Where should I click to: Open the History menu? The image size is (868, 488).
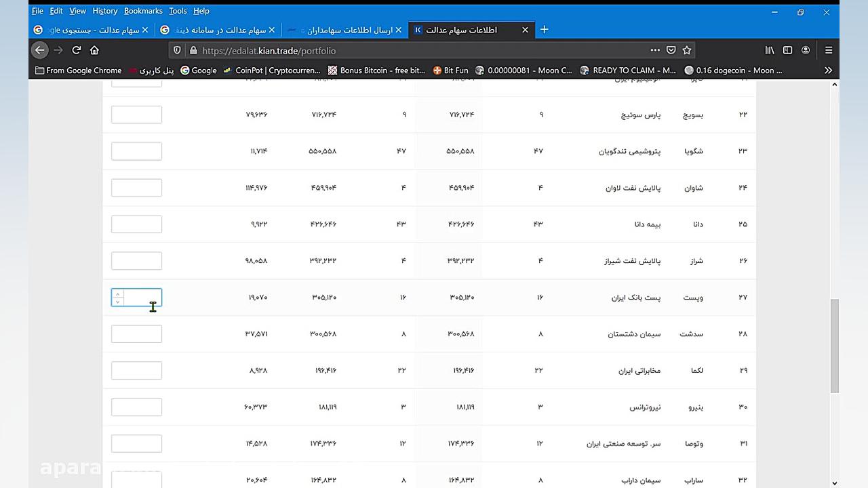pyautogui.click(x=105, y=11)
